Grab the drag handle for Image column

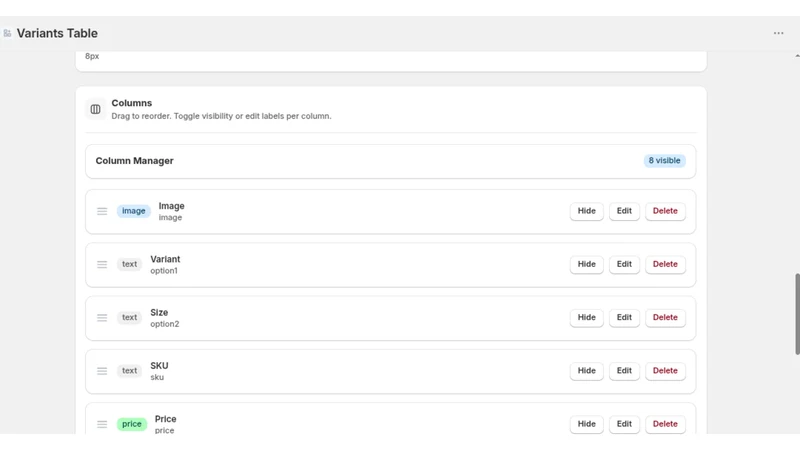(102, 211)
